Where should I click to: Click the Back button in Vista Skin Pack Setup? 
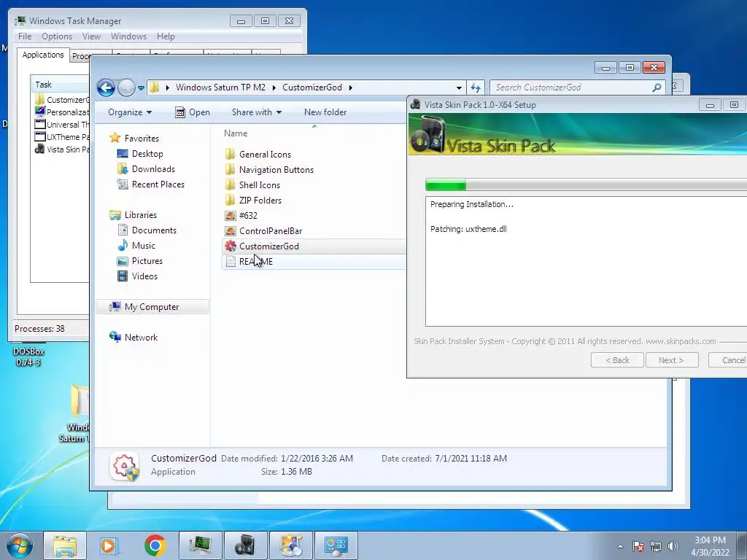[617, 360]
